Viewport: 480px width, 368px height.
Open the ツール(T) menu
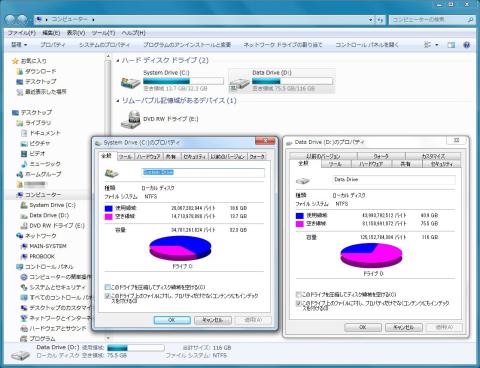(x=103, y=33)
